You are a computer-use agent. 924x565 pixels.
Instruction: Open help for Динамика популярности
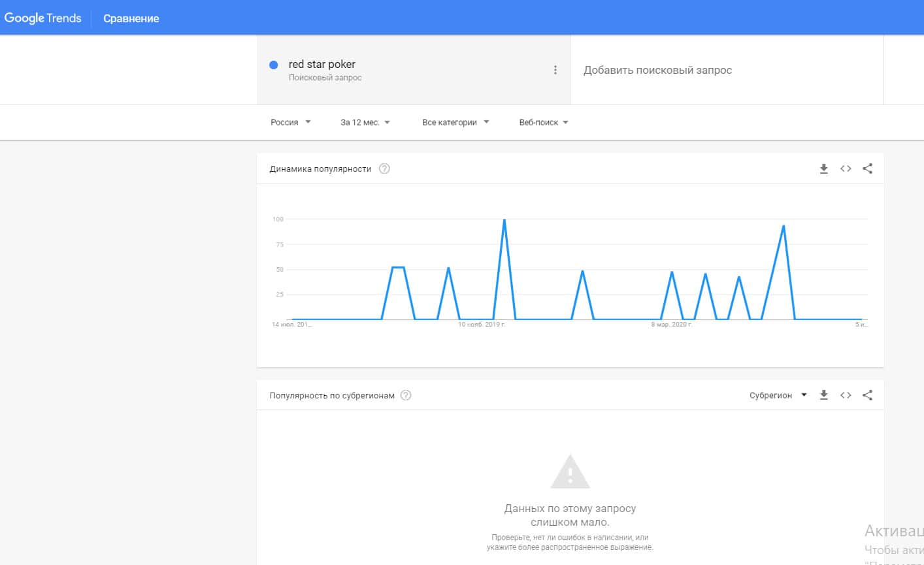point(384,169)
